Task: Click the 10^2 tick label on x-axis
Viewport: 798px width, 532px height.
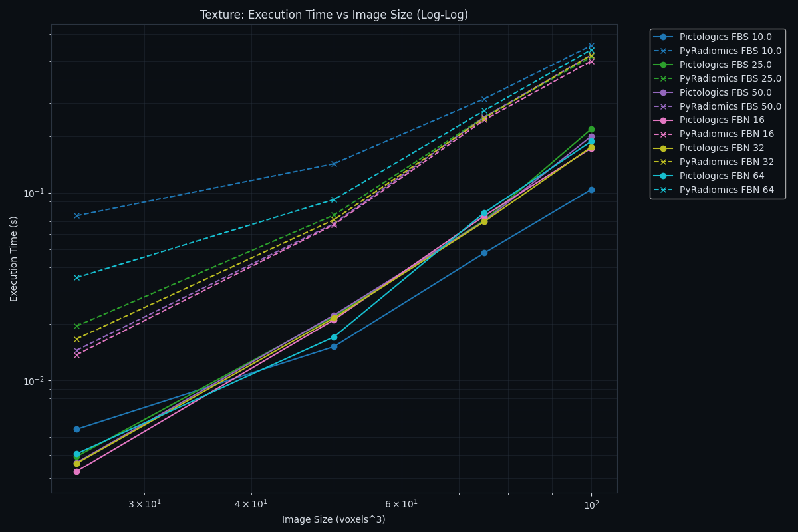Action: (x=591, y=505)
